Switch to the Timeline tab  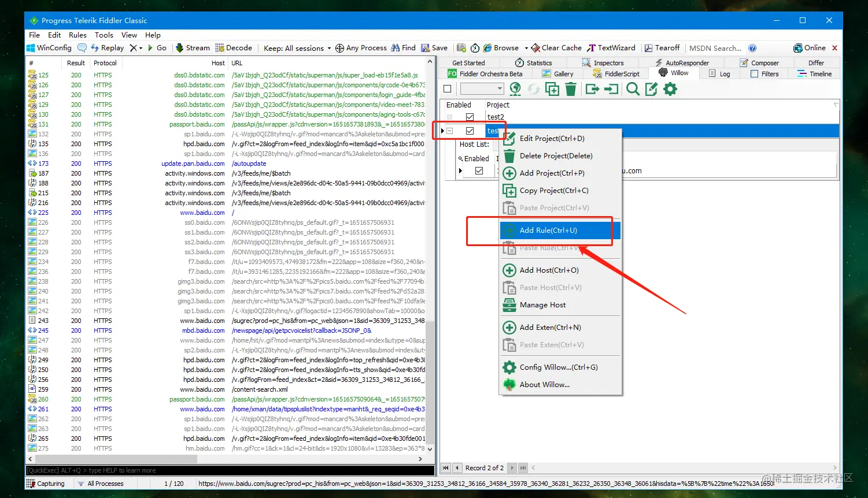(x=814, y=74)
